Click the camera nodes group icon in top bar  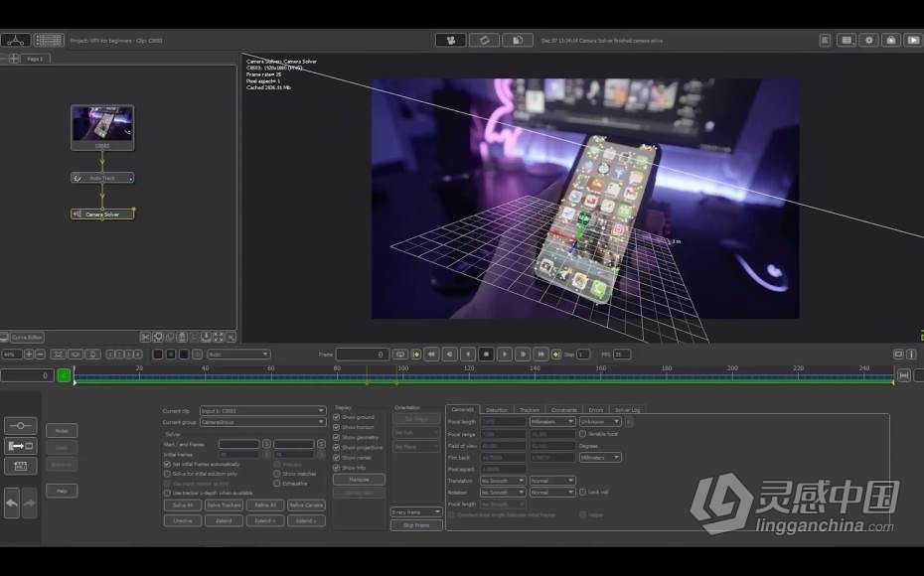(x=450, y=40)
